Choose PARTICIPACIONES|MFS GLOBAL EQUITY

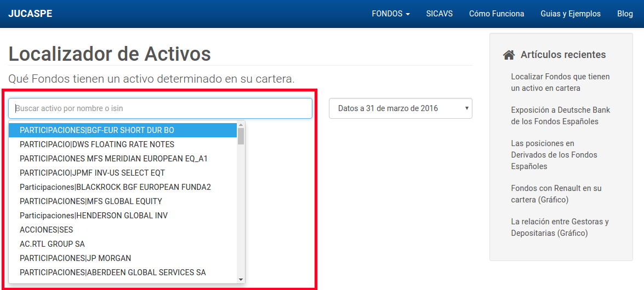click(123, 201)
